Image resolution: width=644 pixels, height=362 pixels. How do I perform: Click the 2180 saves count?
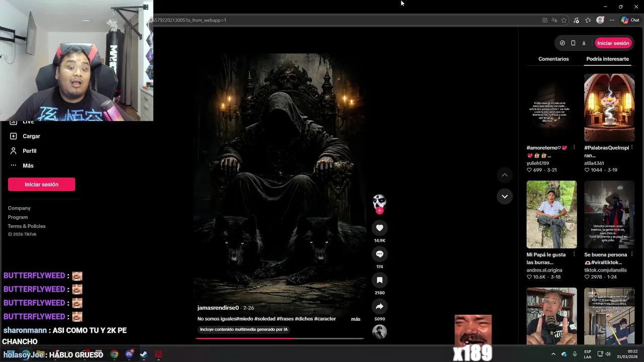[379, 293]
